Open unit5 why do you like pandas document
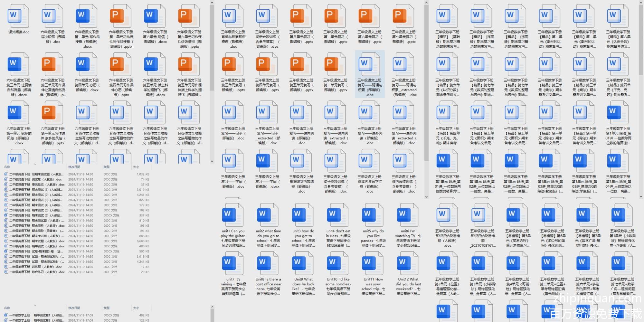Screen dimensions: 644x322 (373, 215)
